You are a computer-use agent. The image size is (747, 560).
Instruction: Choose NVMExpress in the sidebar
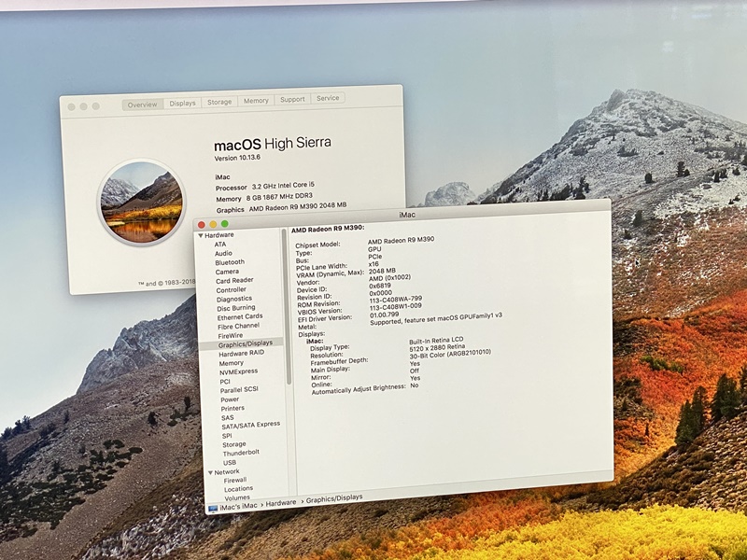tap(238, 371)
